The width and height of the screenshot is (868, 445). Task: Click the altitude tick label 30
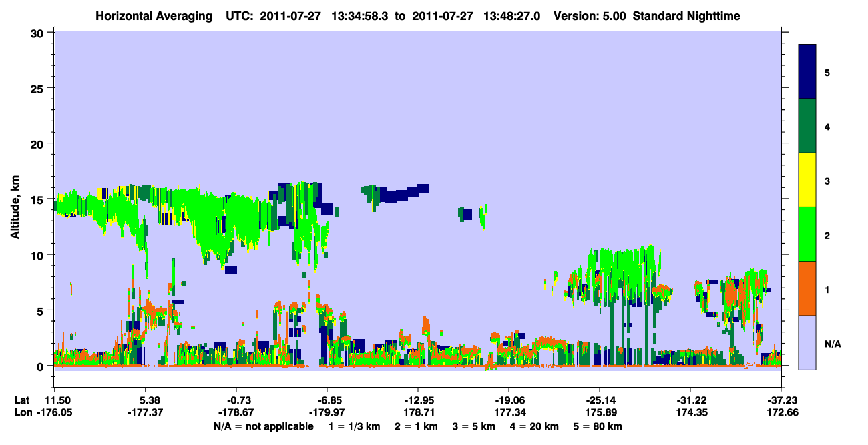(37, 32)
